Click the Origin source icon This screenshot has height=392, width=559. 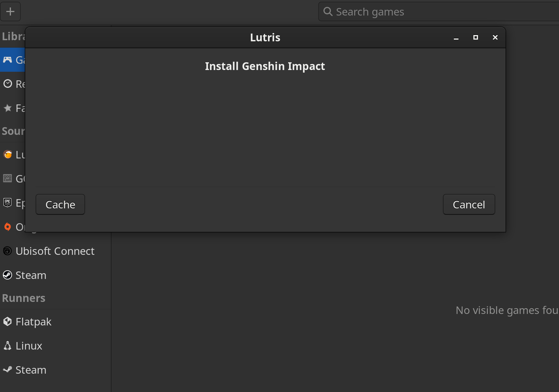(7, 227)
